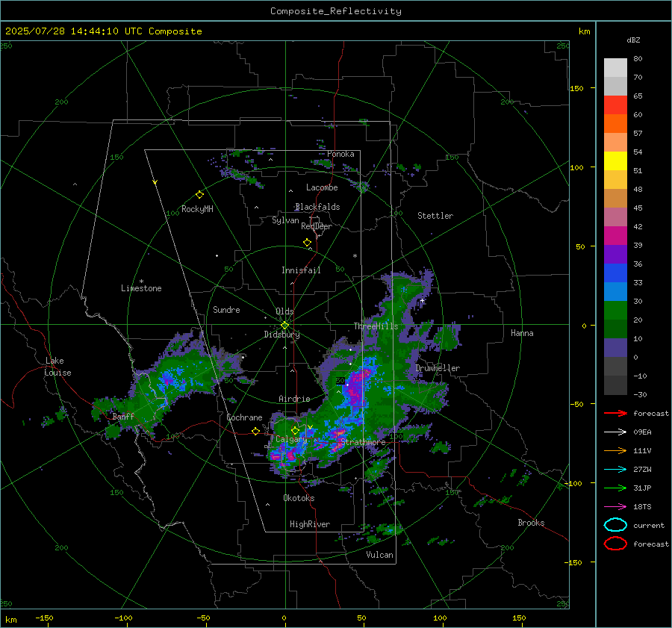Click the Brooks label
Screen dimensions: 672x628
(531, 523)
